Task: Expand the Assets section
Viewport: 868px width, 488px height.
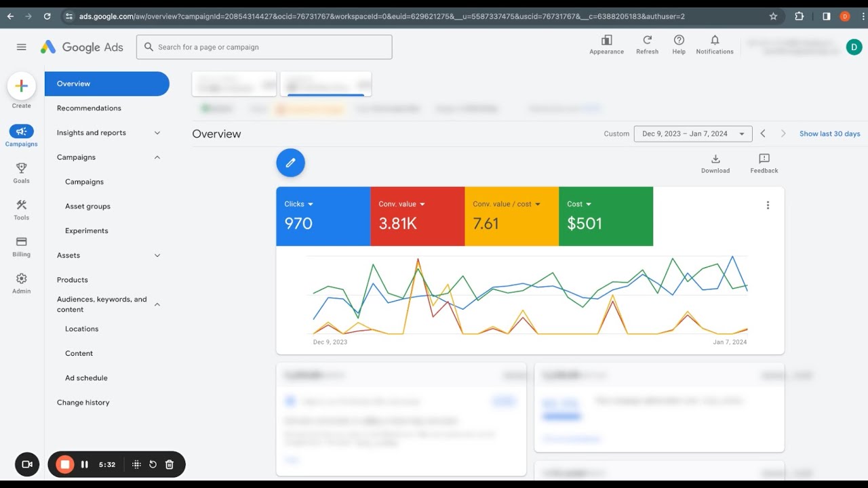Action: point(157,256)
